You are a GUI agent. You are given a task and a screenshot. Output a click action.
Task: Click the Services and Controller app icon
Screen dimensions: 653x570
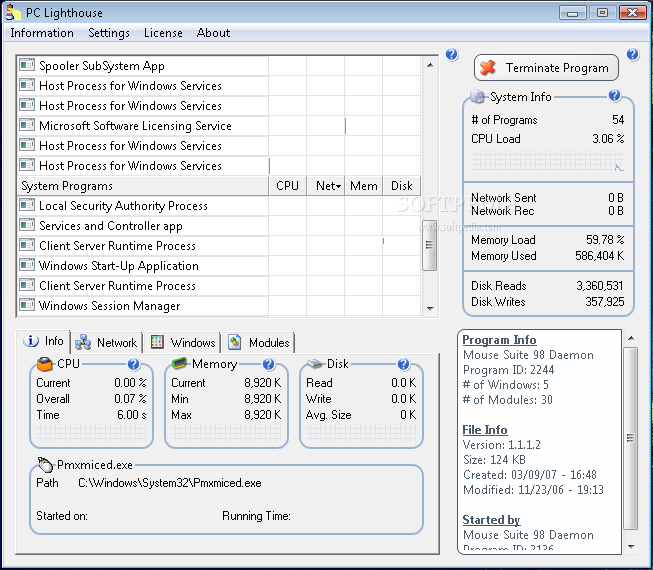(x=27, y=225)
